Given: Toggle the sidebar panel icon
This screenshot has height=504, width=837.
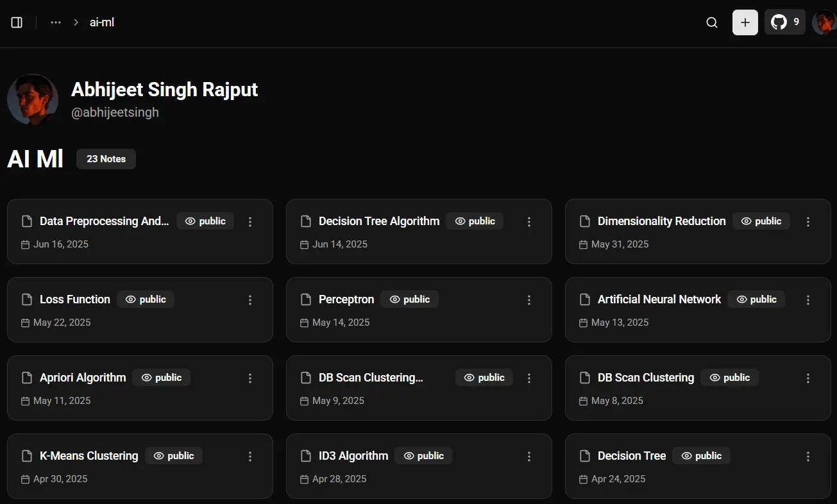Looking at the screenshot, I should (x=17, y=22).
